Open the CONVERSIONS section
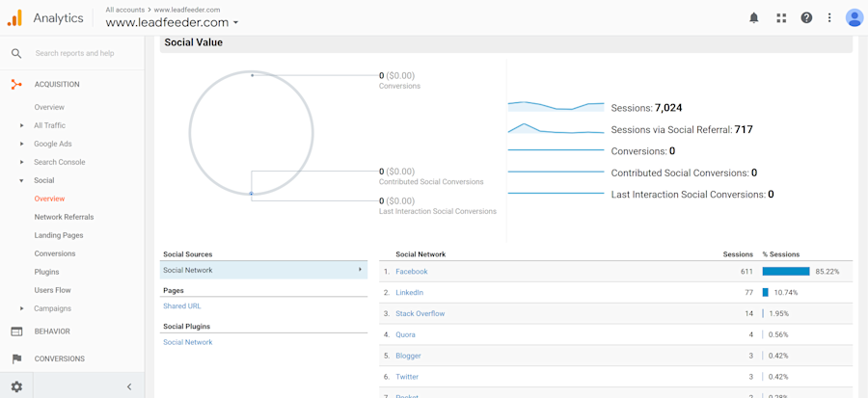 [59, 358]
